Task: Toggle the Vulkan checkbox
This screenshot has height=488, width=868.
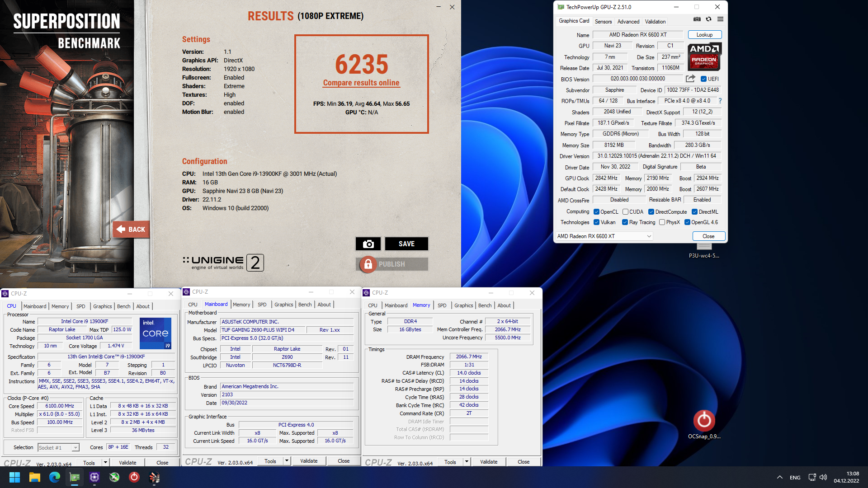Action: pos(596,222)
